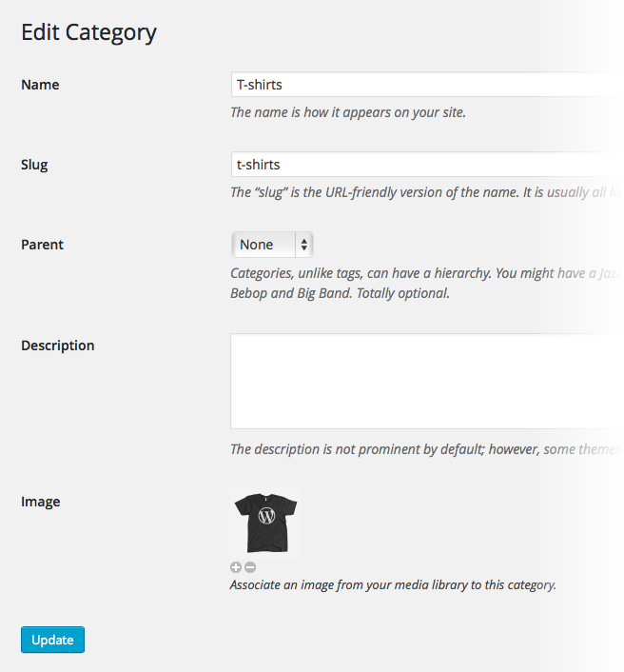Click the Edit Category heading
The width and height of the screenshot is (624, 672).
coord(88,32)
